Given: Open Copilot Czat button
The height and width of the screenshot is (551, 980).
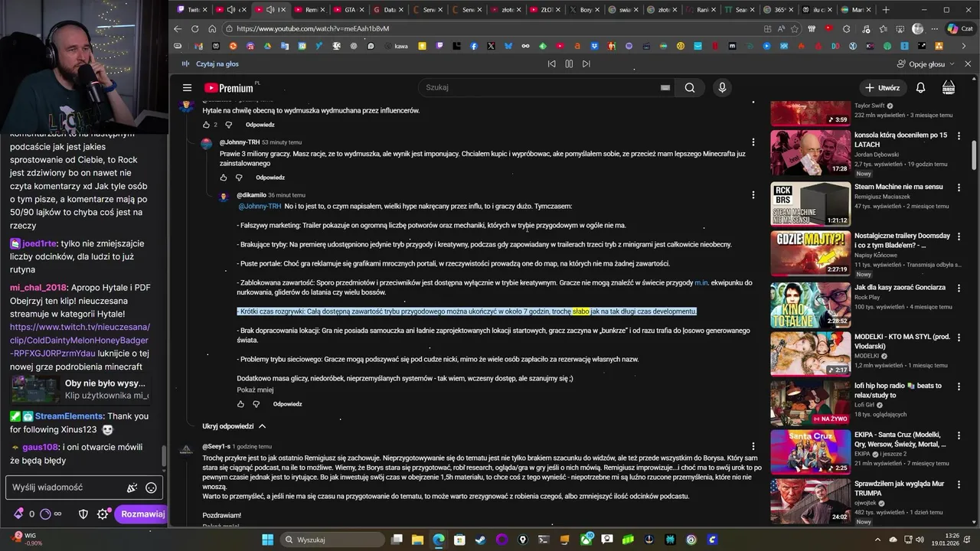Looking at the screenshot, I should click(959, 29).
